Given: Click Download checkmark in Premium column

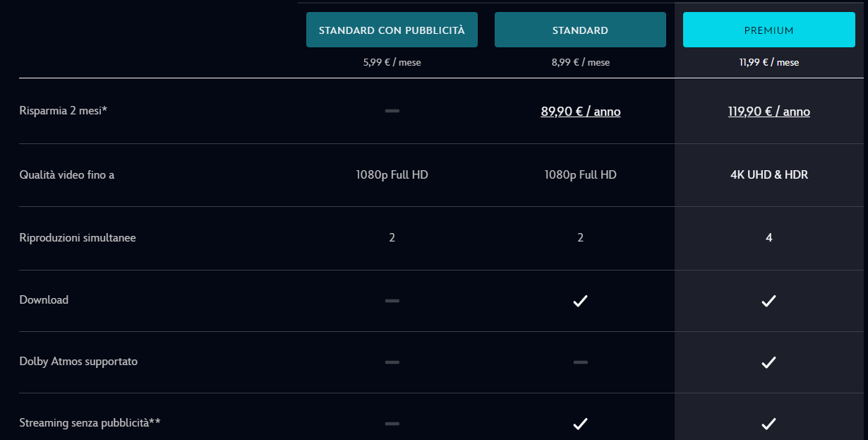Looking at the screenshot, I should (768, 301).
